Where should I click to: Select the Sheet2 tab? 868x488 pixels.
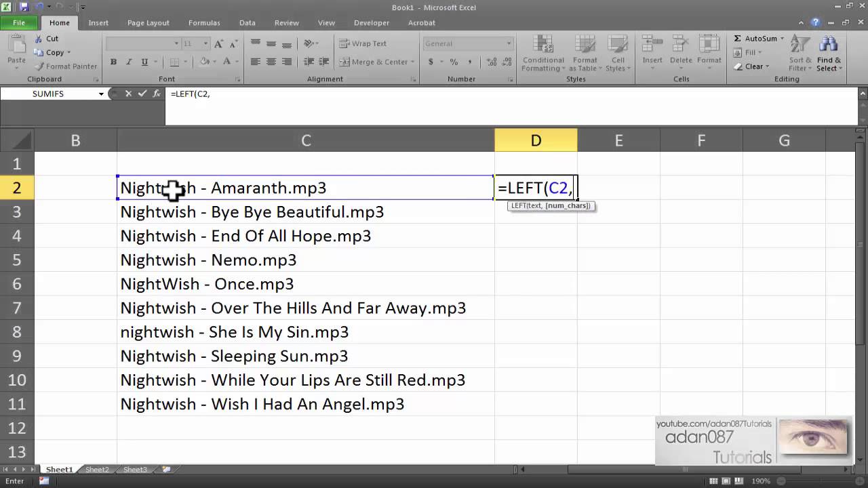97,470
